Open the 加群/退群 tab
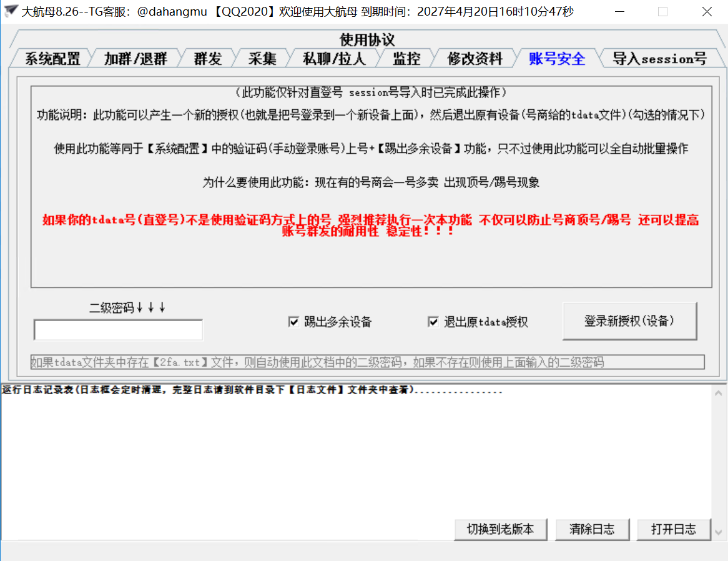 click(135, 59)
